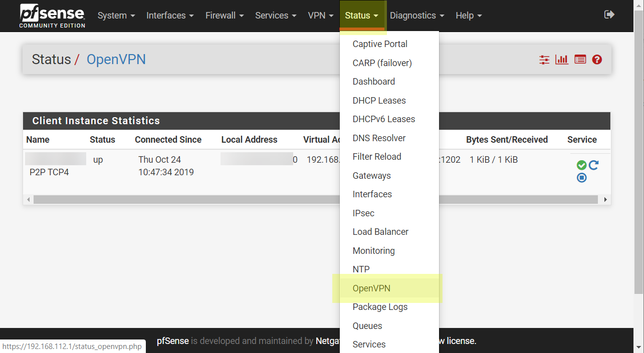Click the 'P2P TCP4' text
Viewport: 644px width, 353px height.
tap(49, 172)
